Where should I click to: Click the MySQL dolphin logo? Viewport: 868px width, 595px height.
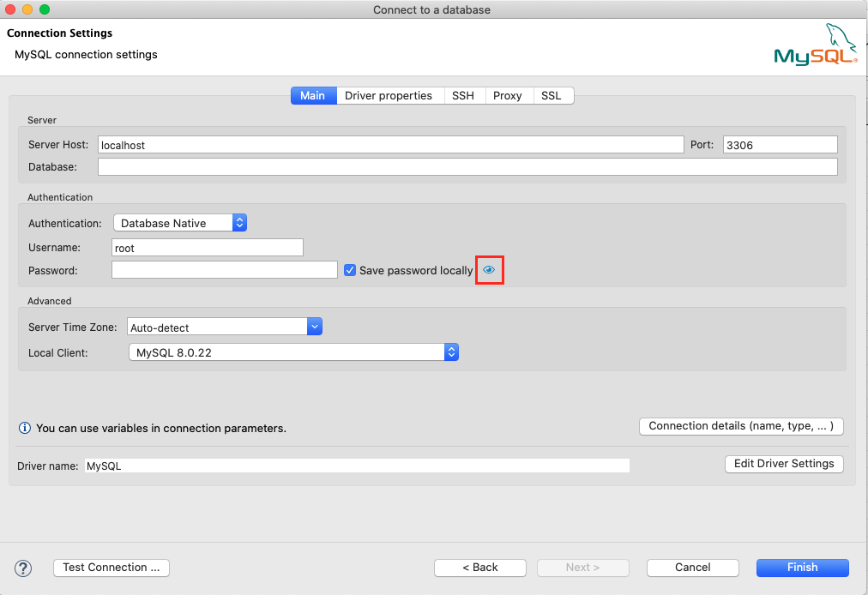[816, 45]
